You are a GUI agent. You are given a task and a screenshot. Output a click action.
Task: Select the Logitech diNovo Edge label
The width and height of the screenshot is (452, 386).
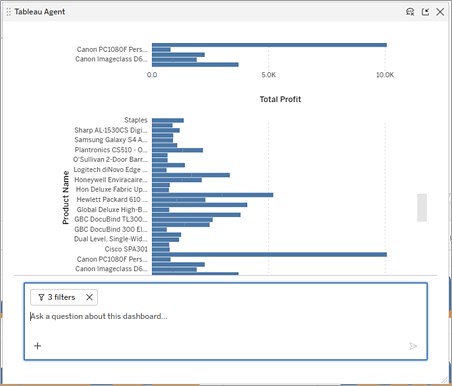[x=110, y=170]
